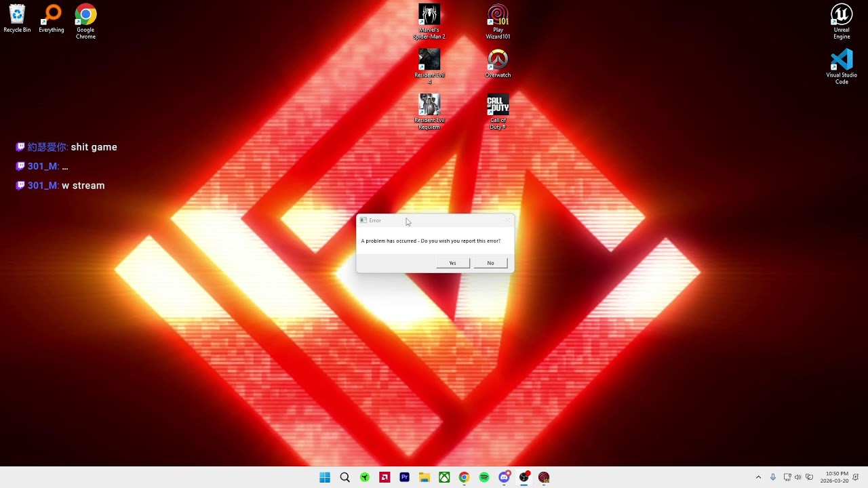Launch Google Chrome from the desktop shortcut
Viewport: 868px width, 488px height.
pyautogui.click(x=85, y=22)
